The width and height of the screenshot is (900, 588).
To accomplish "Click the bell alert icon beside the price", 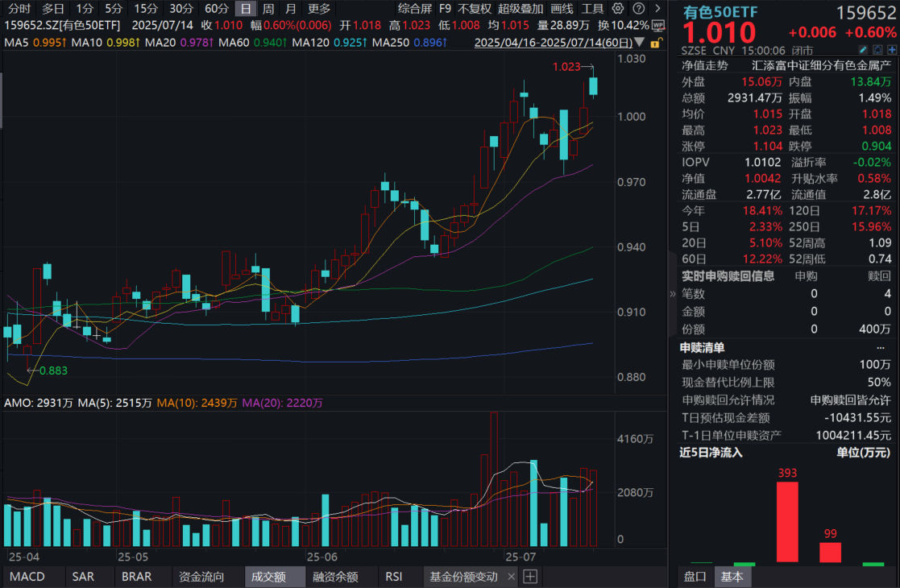I will [x=877, y=49].
